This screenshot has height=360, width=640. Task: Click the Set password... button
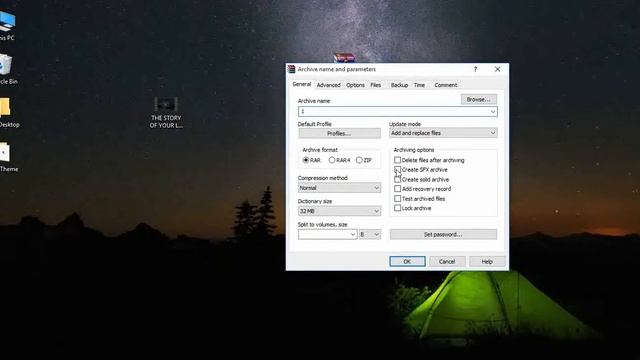443,234
